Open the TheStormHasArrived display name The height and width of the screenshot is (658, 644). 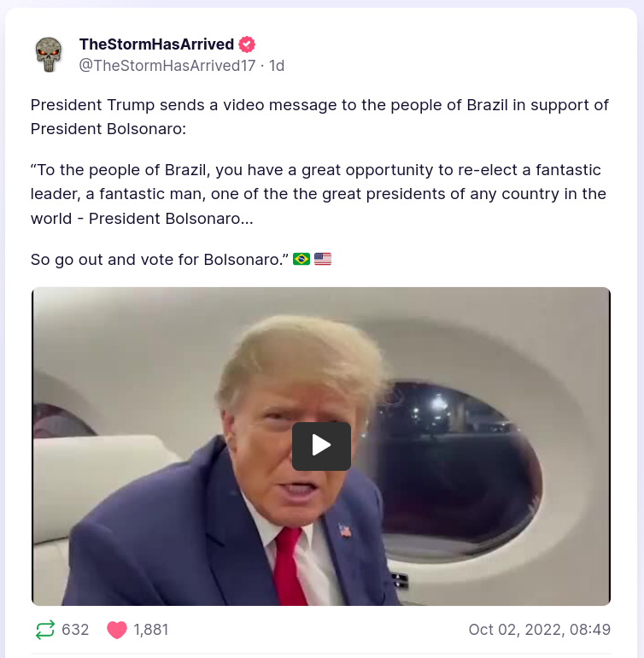pyautogui.click(x=156, y=44)
